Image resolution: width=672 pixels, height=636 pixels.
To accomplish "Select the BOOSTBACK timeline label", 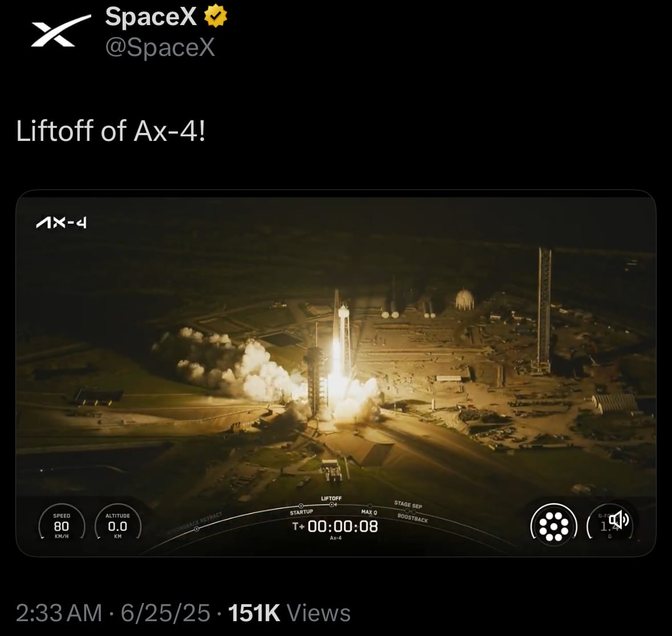I will pyautogui.click(x=412, y=517).
